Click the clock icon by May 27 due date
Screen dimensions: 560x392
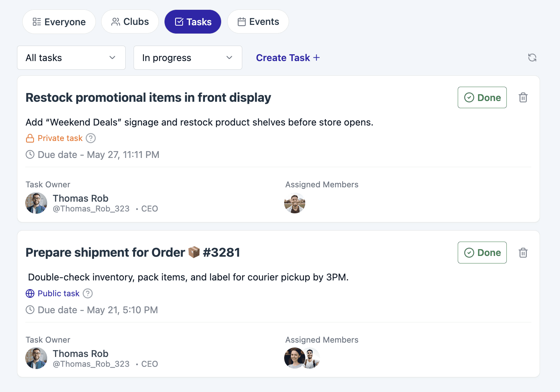click(x=30, y=155)
